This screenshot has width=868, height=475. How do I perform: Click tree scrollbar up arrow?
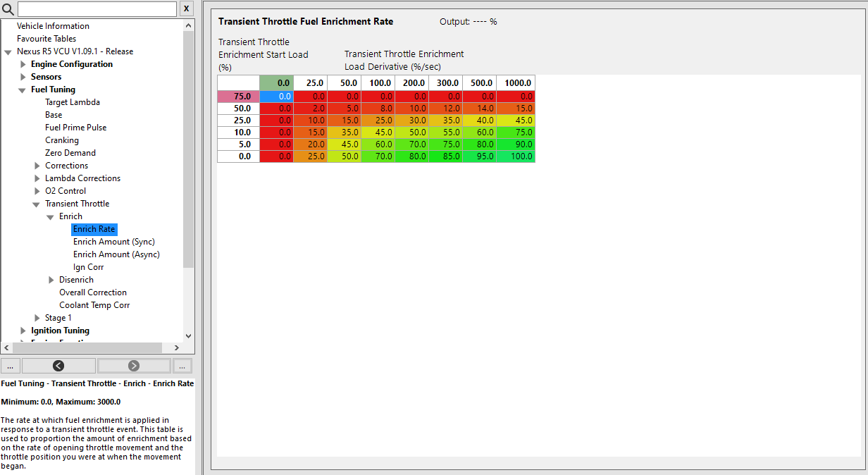point(188,25)
